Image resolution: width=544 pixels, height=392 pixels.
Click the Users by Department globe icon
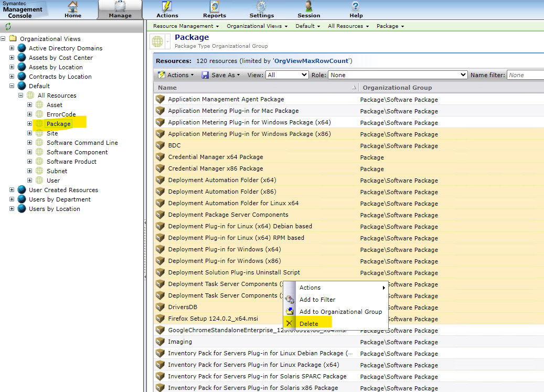point(22,199)
